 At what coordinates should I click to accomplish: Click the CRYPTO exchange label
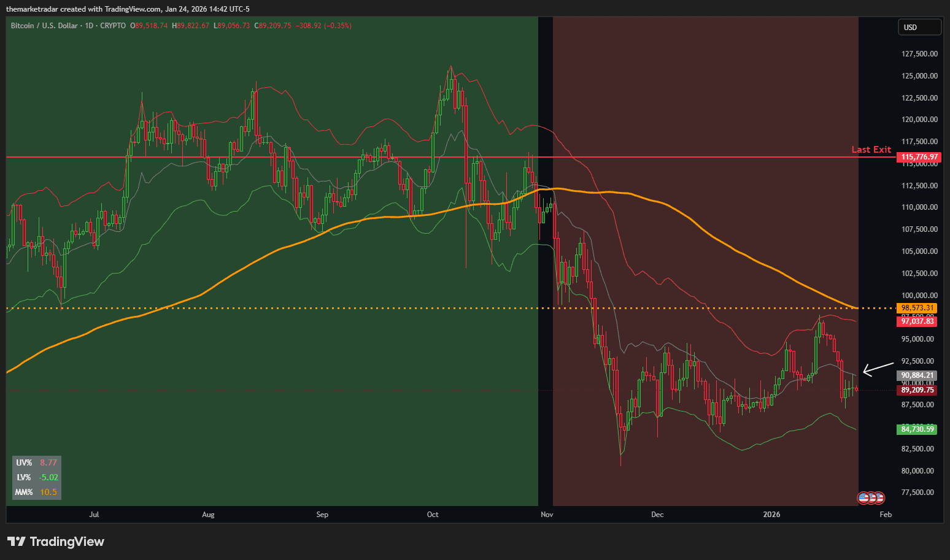[114, 25]
